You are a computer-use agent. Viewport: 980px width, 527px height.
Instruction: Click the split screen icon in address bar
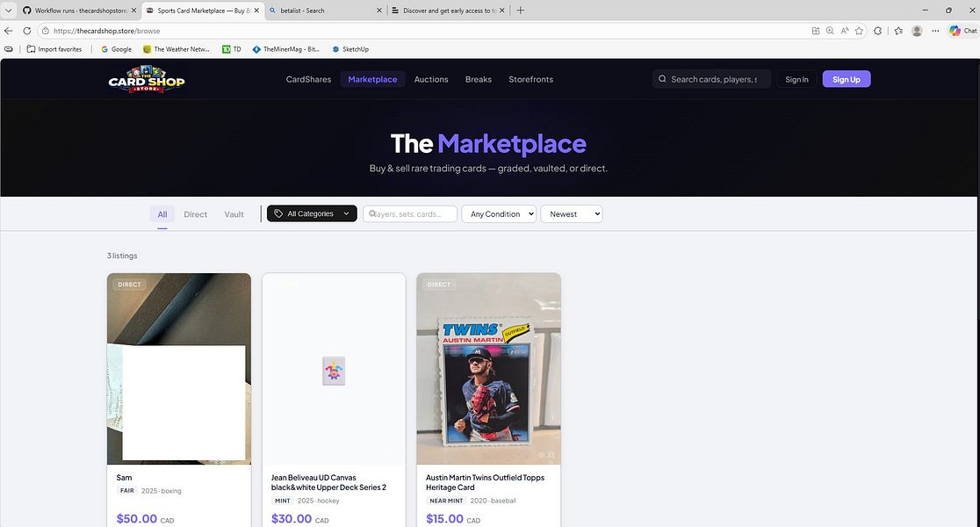tap(816, 31)
